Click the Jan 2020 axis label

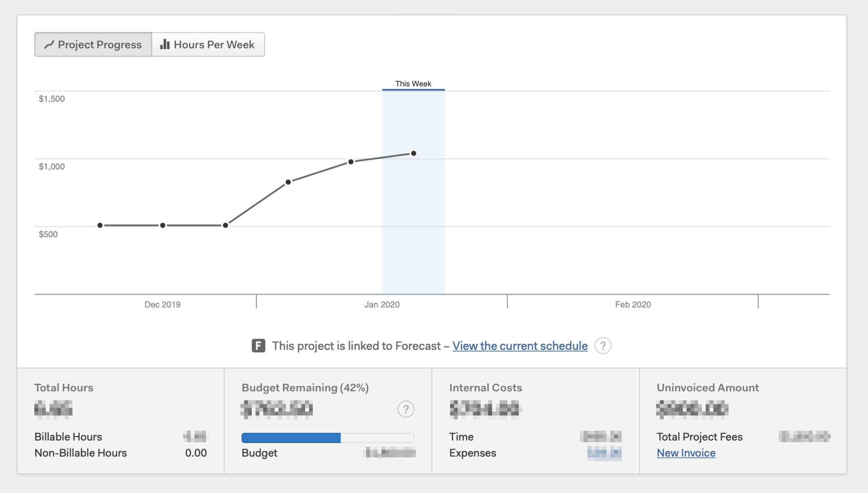pyautogui.click(x=382, y=305)
